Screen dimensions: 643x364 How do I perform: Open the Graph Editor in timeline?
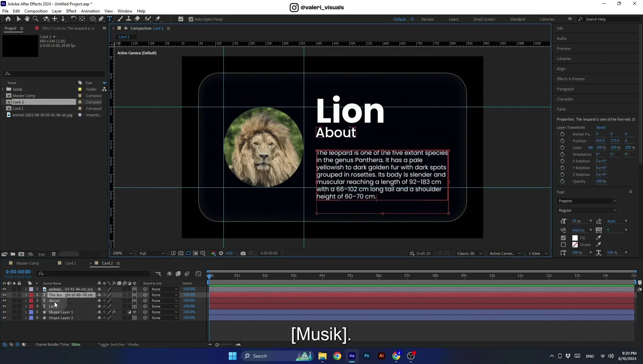(198, 274)
